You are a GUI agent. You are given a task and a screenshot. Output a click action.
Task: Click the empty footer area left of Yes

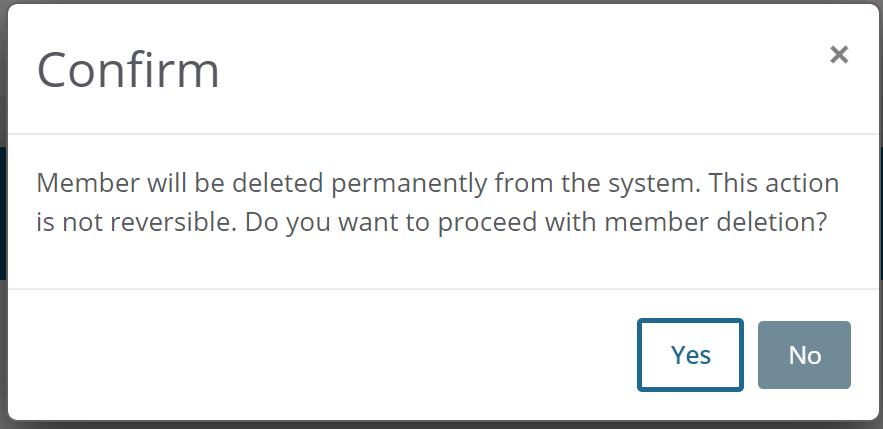(321, 355)
